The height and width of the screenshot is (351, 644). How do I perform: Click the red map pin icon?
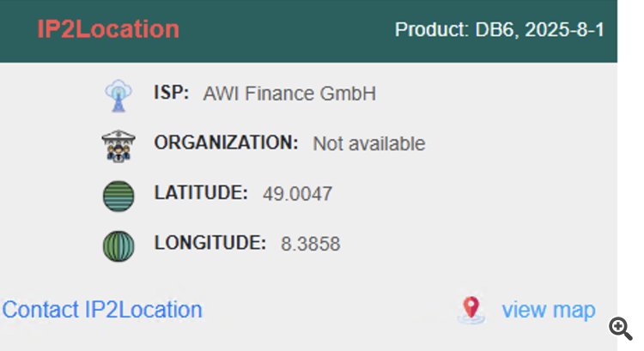coord(471,310)
